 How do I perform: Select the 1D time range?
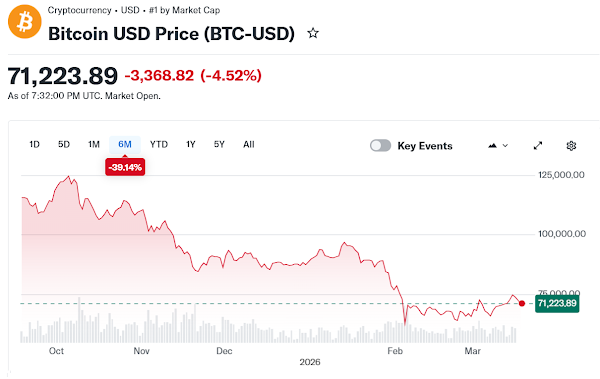(34, 144)
